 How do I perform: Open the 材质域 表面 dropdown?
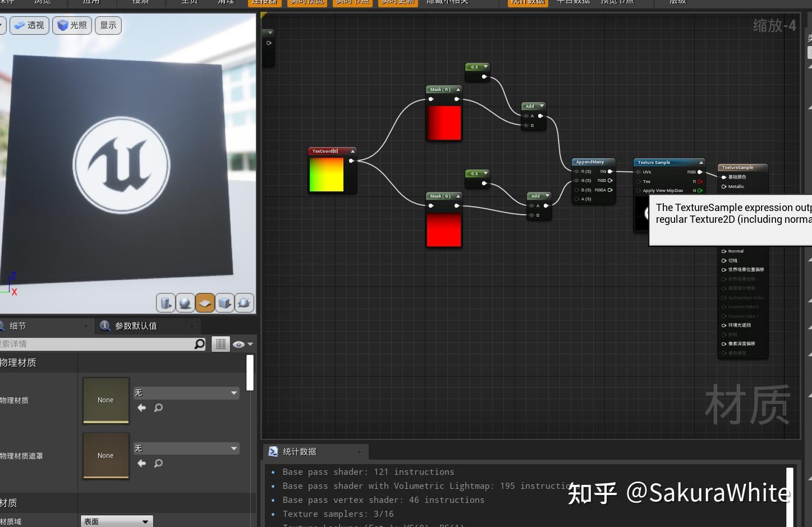[116, 521]
